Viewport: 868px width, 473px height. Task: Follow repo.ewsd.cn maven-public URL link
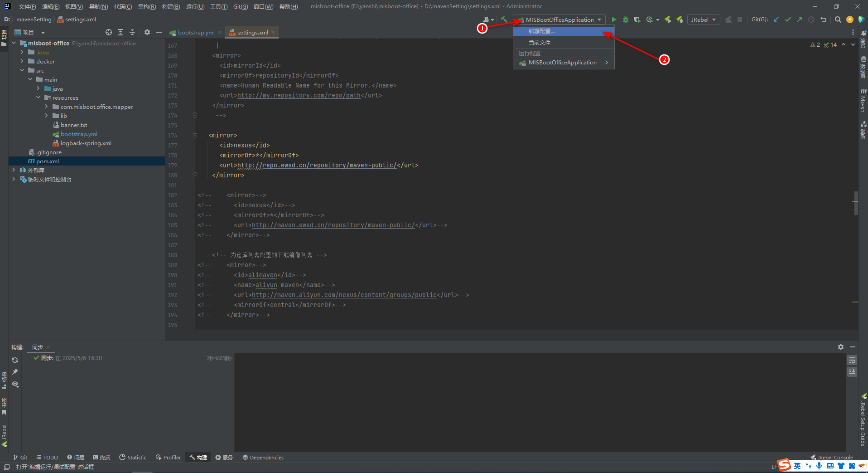[317, 165]
